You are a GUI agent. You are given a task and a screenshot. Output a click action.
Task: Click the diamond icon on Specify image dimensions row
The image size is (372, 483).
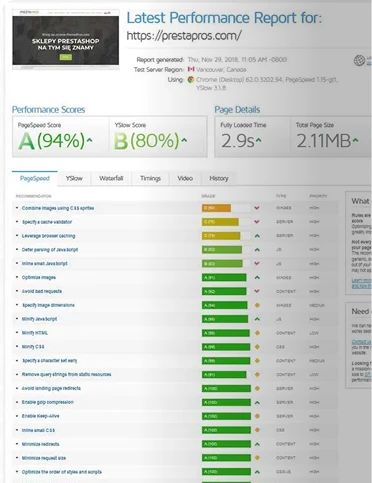pos(257,305)
